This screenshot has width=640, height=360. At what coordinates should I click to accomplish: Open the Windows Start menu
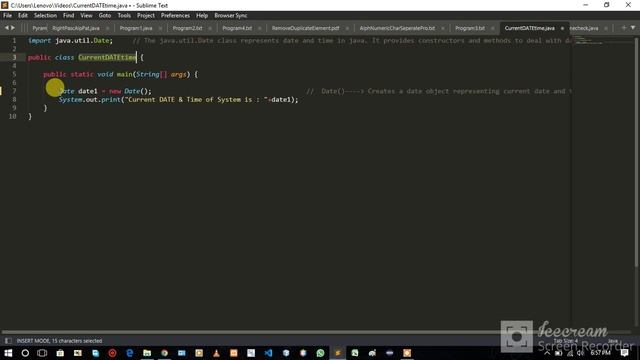pos(8,353)
